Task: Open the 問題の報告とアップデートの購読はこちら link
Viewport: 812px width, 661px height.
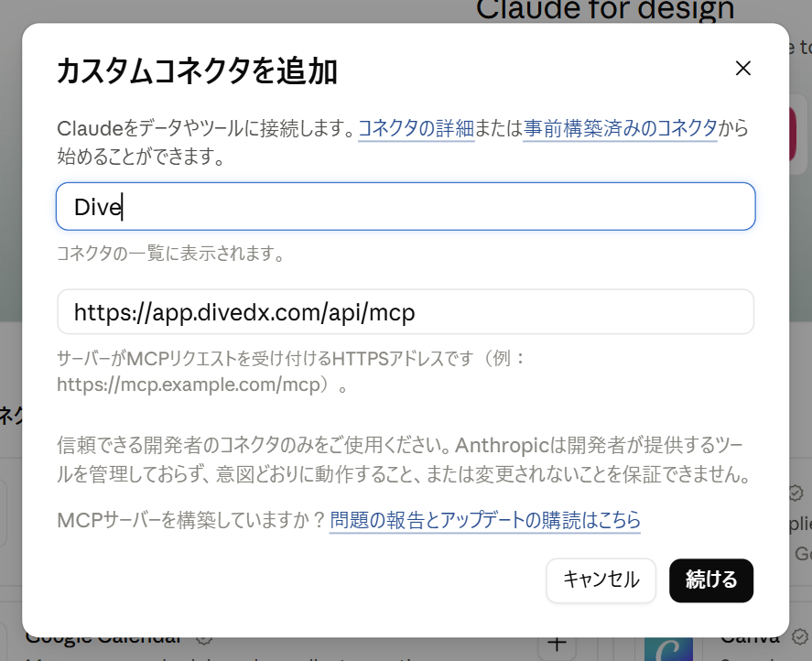Action: pyautogui.click(x=485, y=520)
